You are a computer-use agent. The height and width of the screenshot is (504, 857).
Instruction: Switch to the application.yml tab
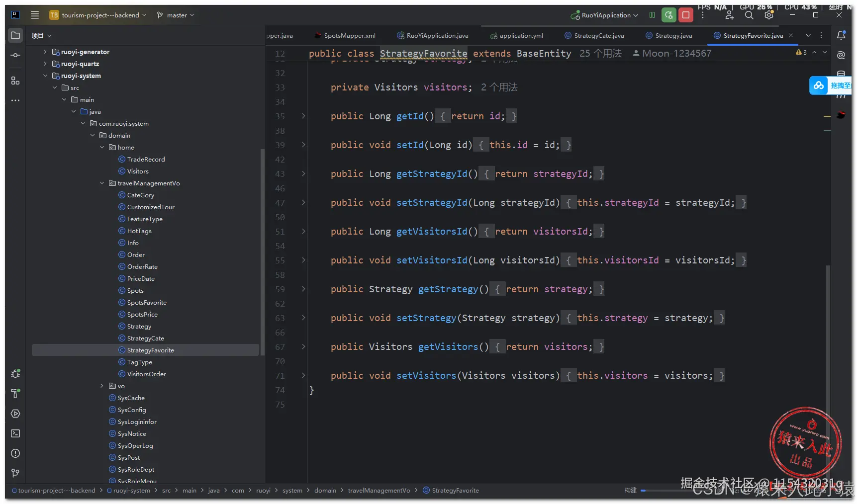tap(517, 35)
